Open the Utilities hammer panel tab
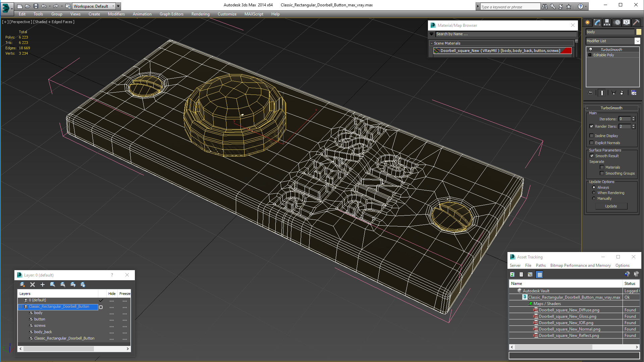 coord(636,22)
